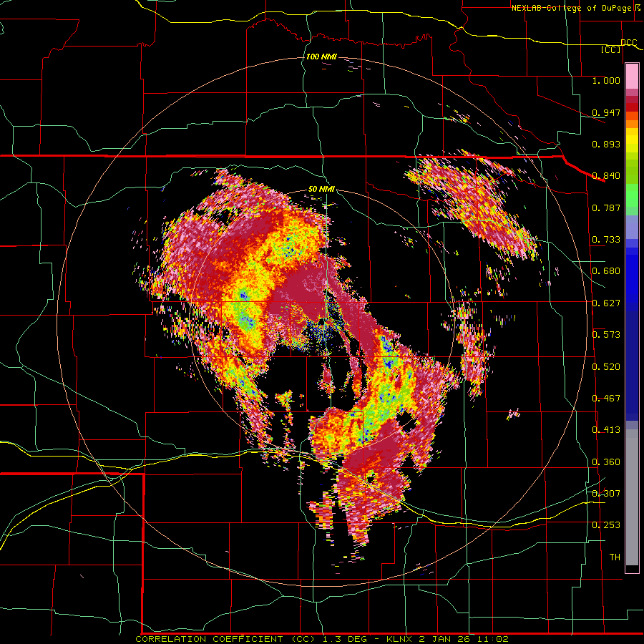Click the Correlation Coefficient caption along the bottom edge
The height and width of the screenshot is (644, 644).
pos(322,639)
